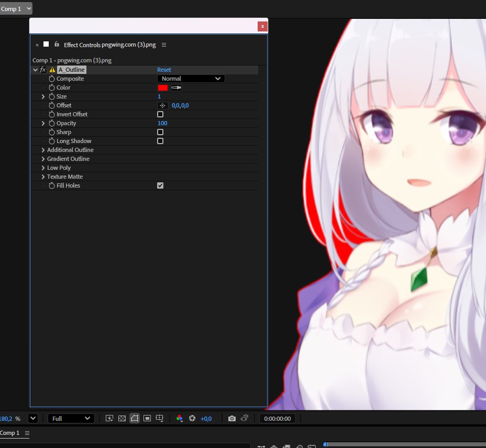Expand the Opacity property arrow
486x448 pixels.
pos(43,123)
